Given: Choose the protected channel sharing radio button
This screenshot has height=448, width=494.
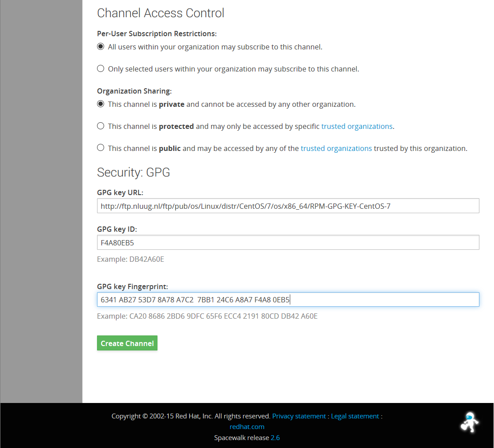Looking at the screenshot, I should 101,126.
